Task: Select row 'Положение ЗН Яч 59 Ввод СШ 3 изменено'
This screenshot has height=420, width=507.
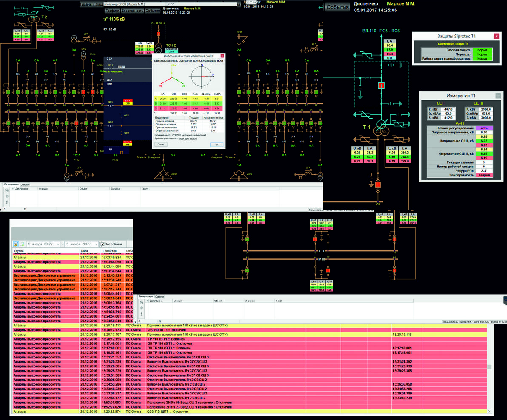Action: click(x=250, y=403)
